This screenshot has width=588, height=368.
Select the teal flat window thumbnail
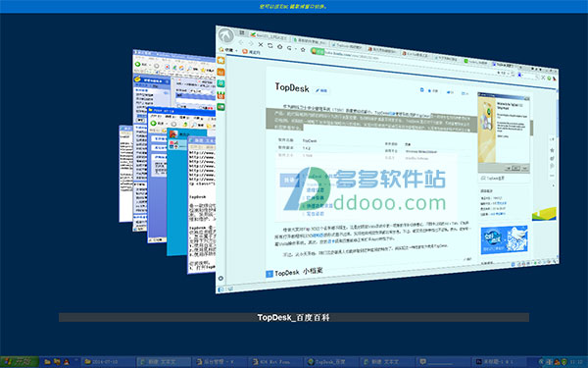176,191
